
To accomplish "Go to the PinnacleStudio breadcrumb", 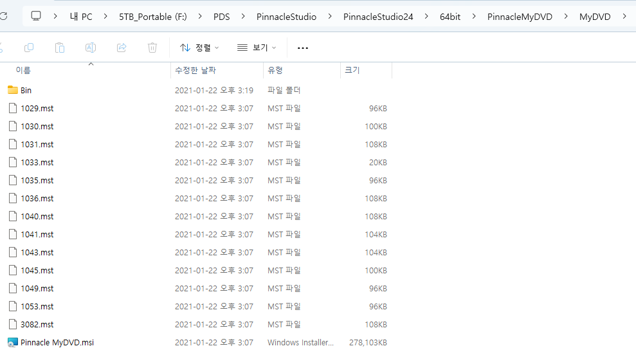I will click(x=286, y=17).
